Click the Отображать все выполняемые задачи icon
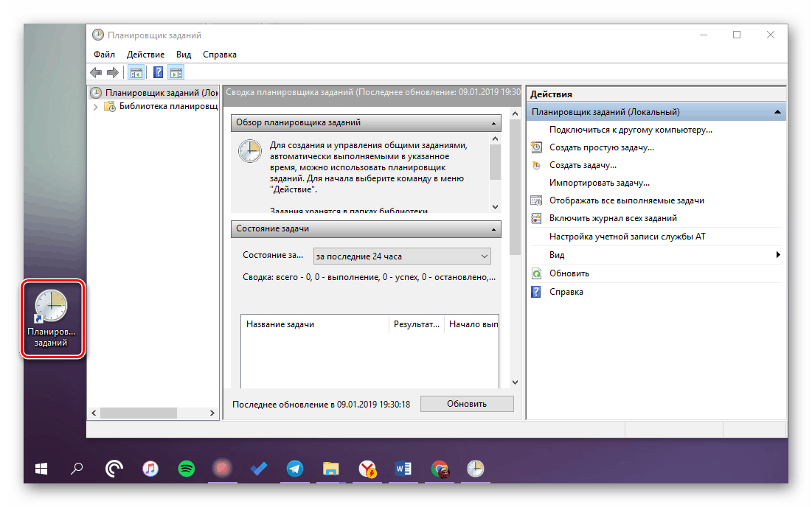The width and height of the screenshot is (812, 507). tap(536, 200)
